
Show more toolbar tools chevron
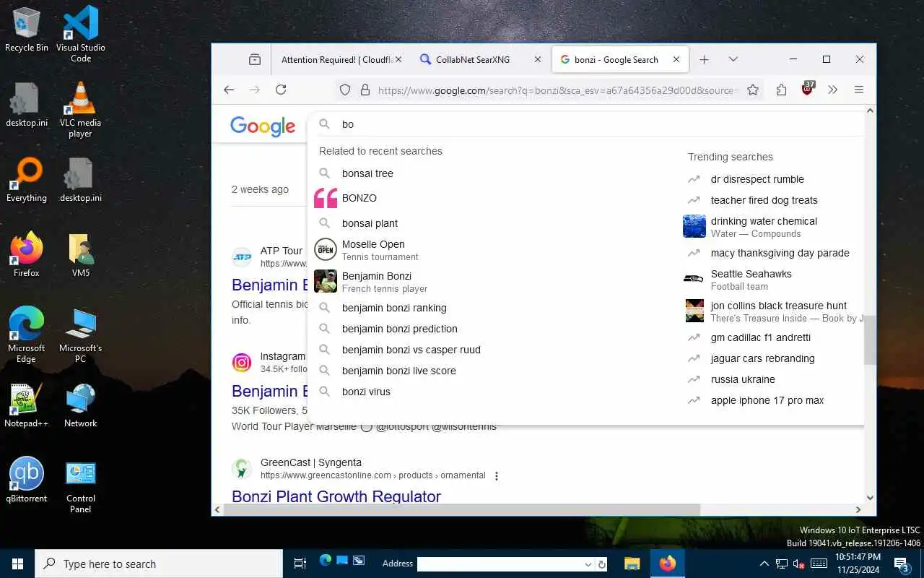[x=832, y=90]
